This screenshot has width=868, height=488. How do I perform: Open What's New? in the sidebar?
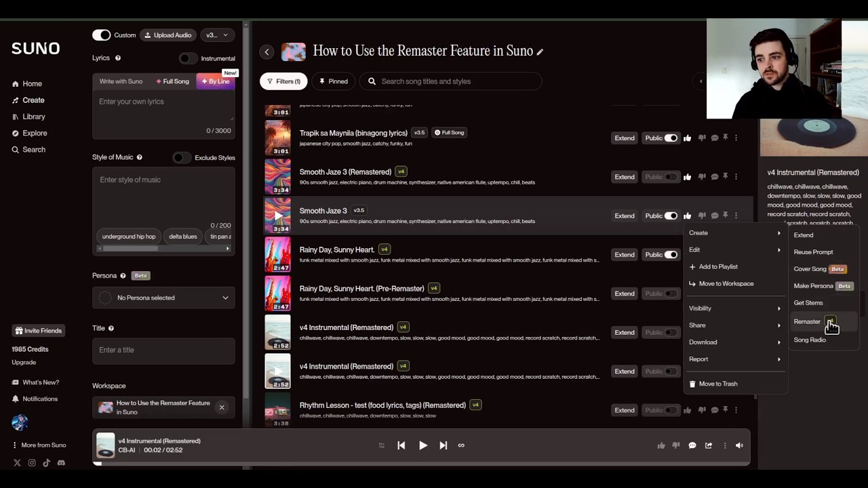(x=35, y=382)
